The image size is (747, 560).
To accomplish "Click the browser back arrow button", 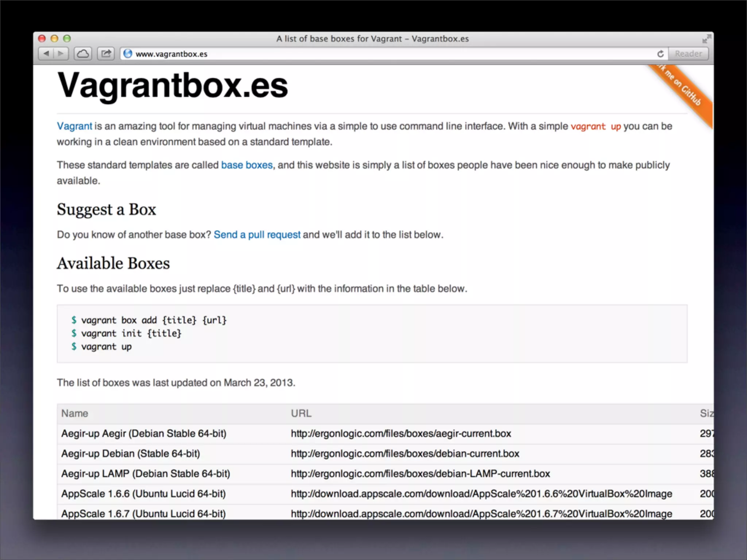I will (46, 54).
